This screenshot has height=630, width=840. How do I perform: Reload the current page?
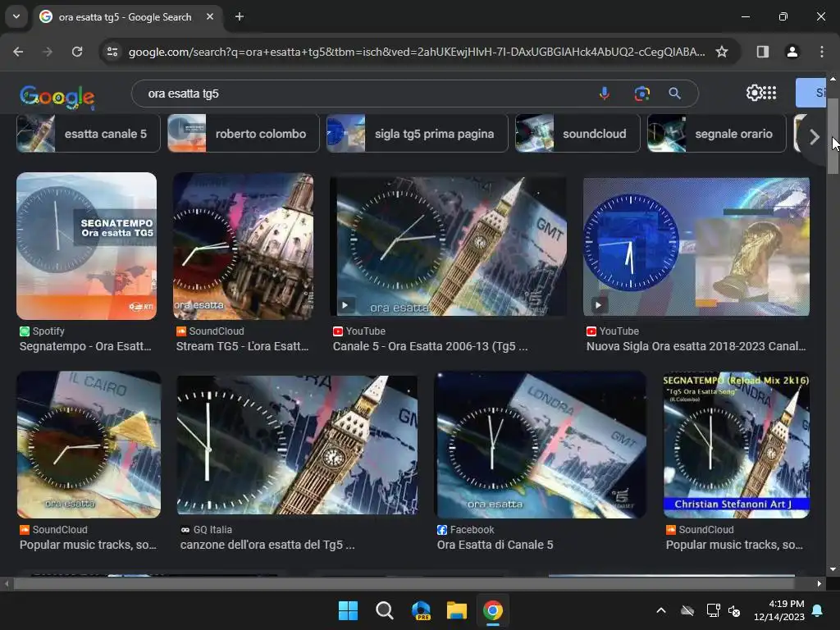click(77, 52)
